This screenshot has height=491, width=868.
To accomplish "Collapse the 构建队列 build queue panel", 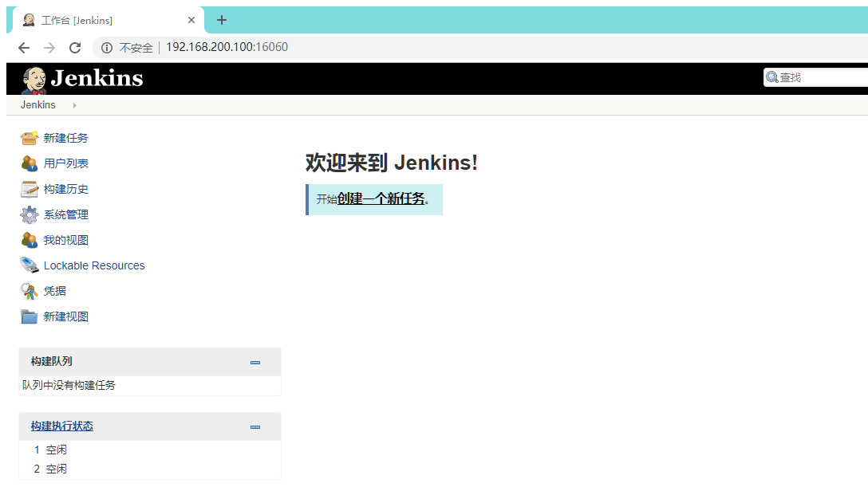I will click(x=255, y=362).
